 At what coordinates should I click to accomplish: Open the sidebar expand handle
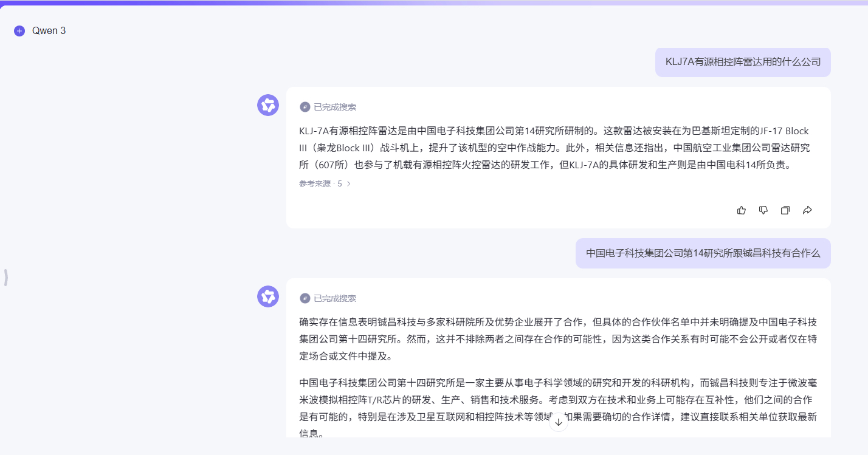(6, 278)
